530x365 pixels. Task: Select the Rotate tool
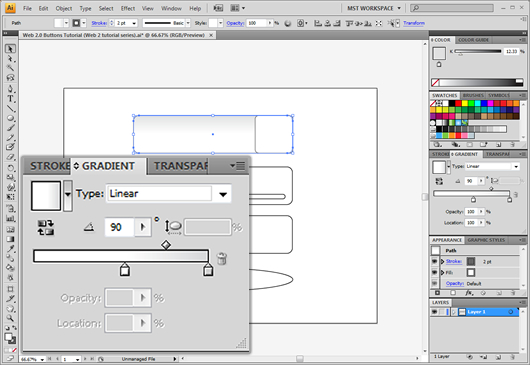[x=10, y=168]
